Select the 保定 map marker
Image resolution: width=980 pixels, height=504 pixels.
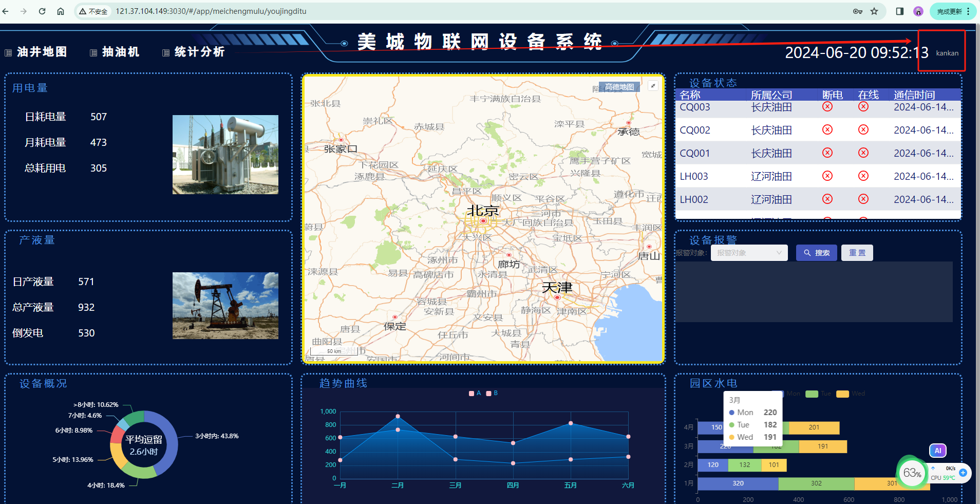tap(394, 317)
